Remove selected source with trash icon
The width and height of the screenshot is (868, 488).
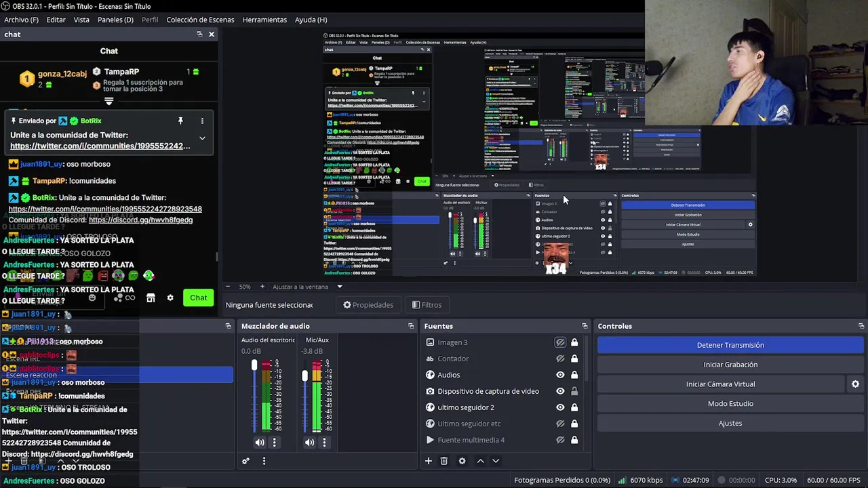pos(444,461)
